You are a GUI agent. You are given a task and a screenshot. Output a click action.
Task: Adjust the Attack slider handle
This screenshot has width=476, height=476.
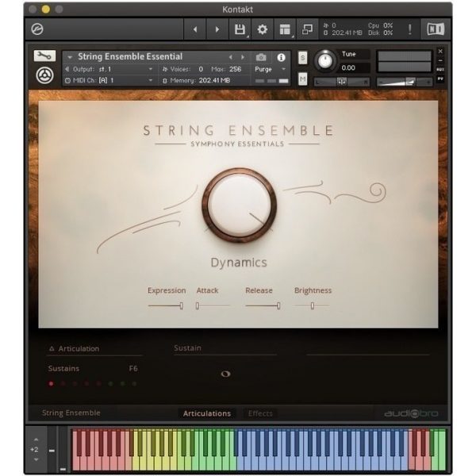198,306
